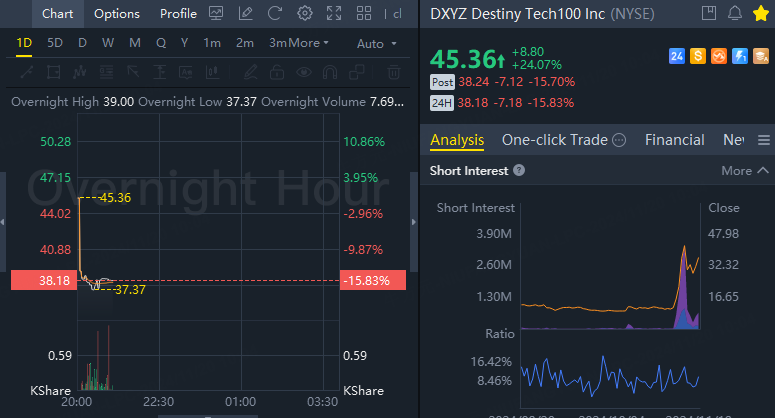Select the Fibonacci levels drawing tool
775x418 pixels.
[106, 73]
